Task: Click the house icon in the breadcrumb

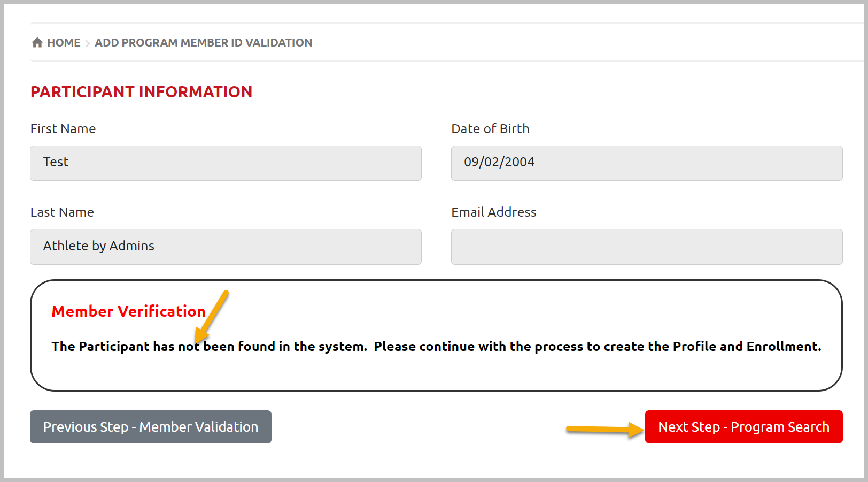Action: click(x=37, y=43)
